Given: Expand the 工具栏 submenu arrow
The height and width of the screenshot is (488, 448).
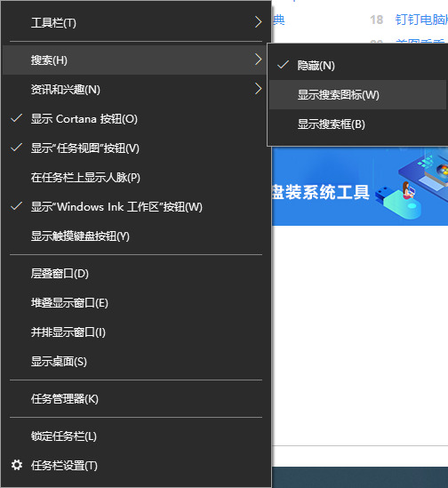Looking at the screenshot, I should 258,22.
